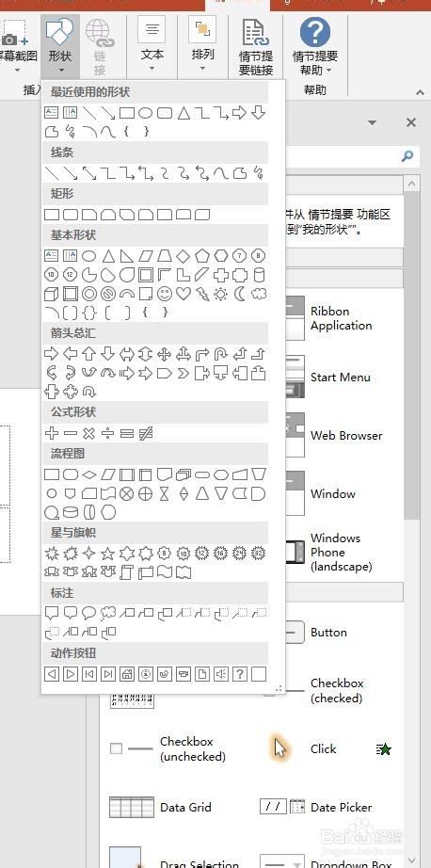Pick the quad arrow in block arrows
The width and height of the screenshot is (431, 868).
[165, 354]
